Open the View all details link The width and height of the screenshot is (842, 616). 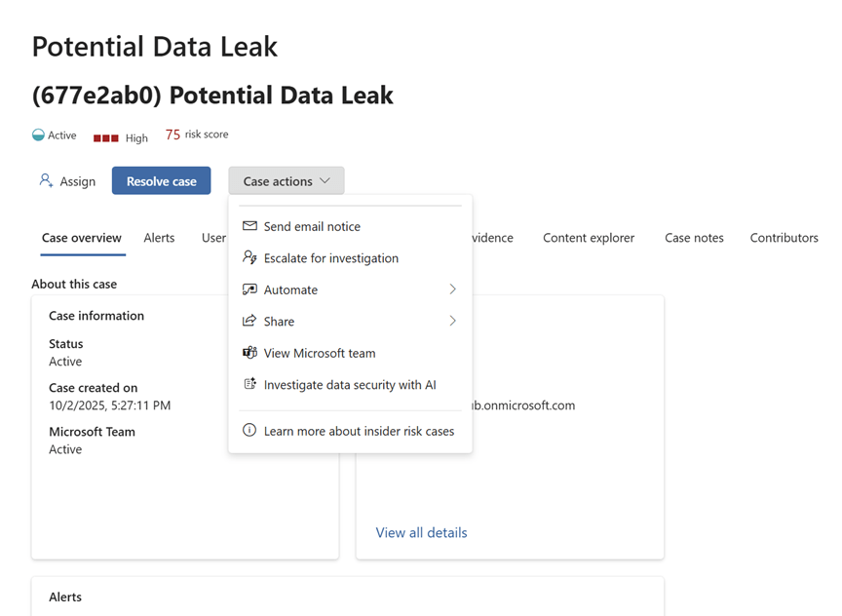pos(421,533)
